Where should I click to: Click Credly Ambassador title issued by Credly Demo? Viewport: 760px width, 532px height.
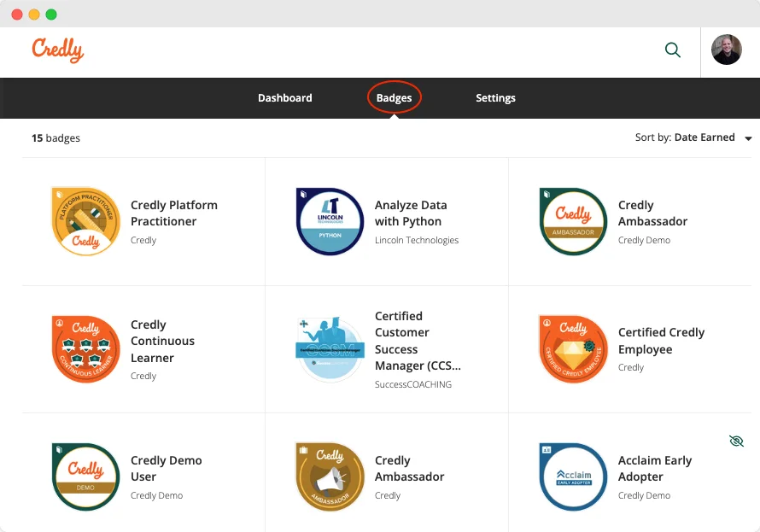pyautogui.click(x=653, y=213)
